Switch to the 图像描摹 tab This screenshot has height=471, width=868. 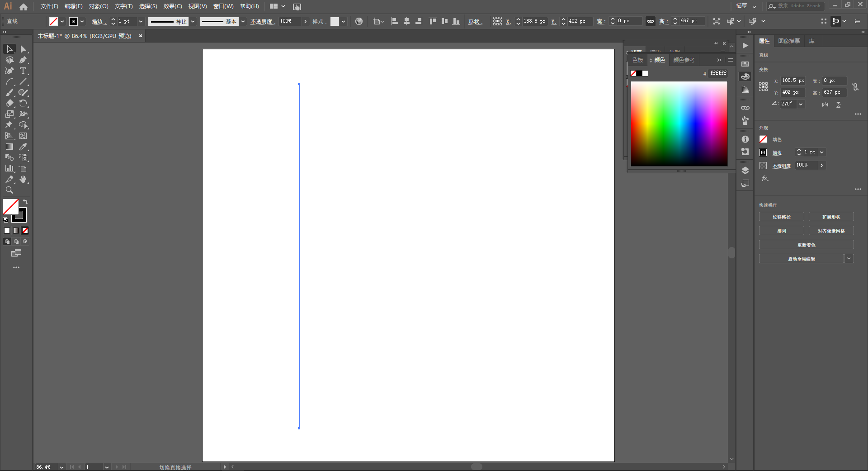coord(789,41)
